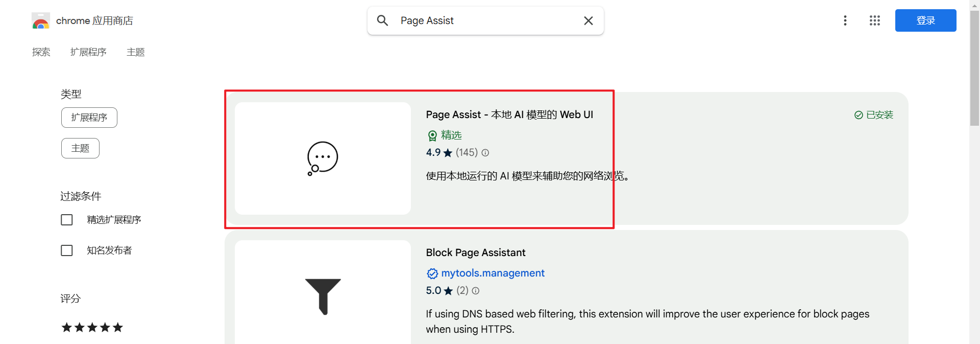
Task: Open the Page Assist chat bubble thumbnail
Action: [323, 158]
